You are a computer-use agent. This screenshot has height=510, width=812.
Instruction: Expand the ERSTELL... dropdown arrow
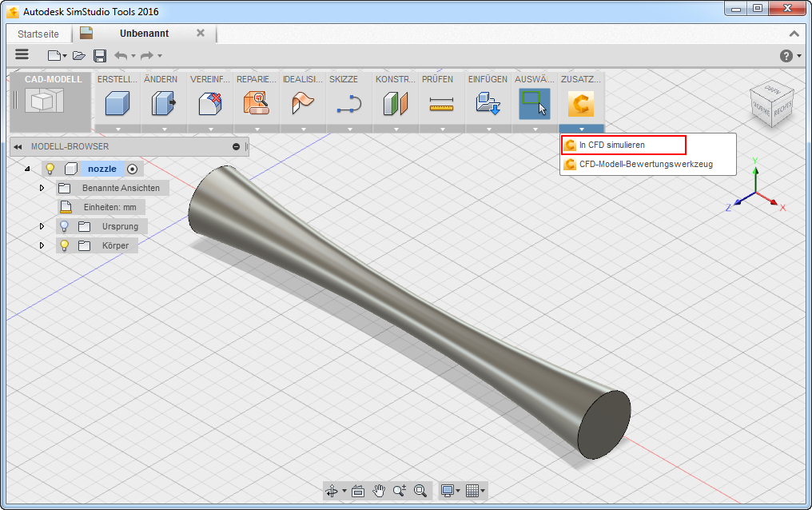coord(118,129)
